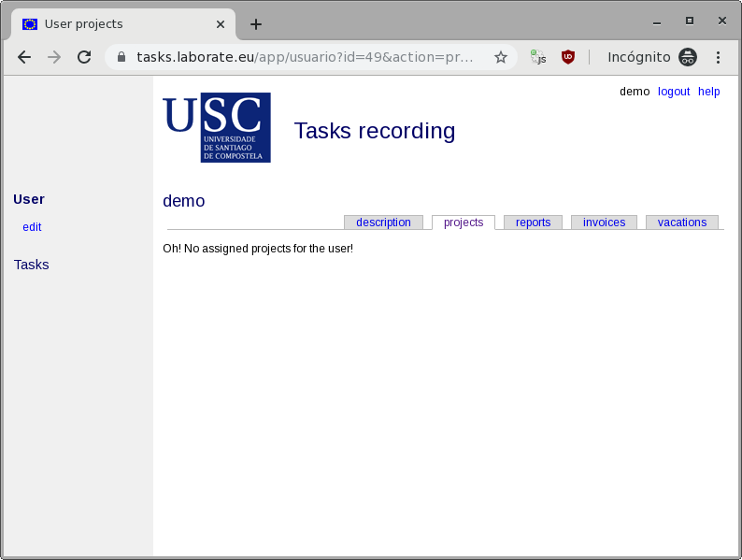This screenshot has height=560, width=742.
Task: Select the projects tab
Action: tap(464, 223)
